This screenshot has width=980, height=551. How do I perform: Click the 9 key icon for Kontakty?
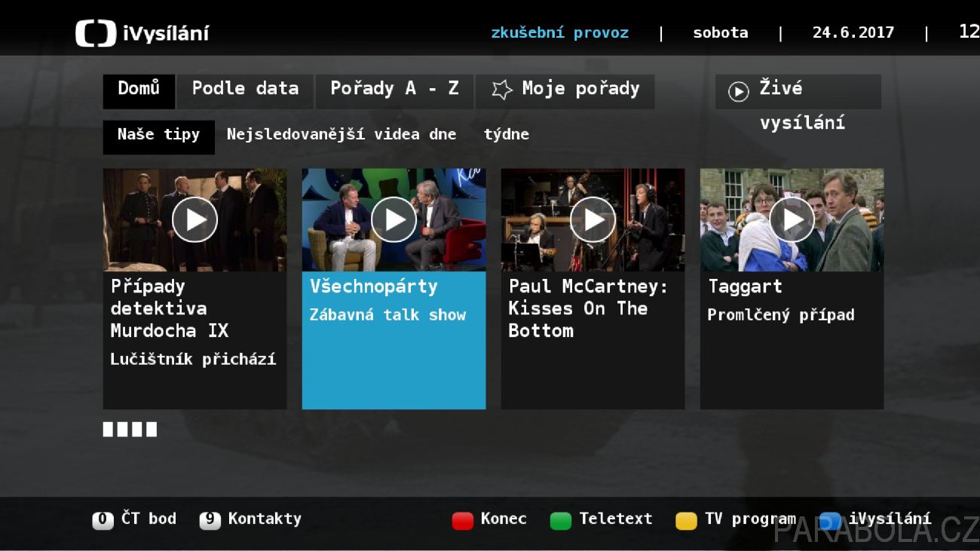[210, 520]
